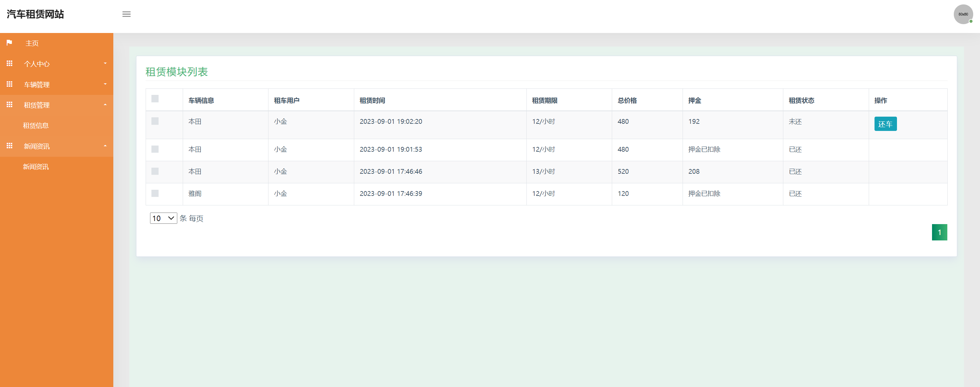Click the 车辆信息 column header

coord(201,100)
